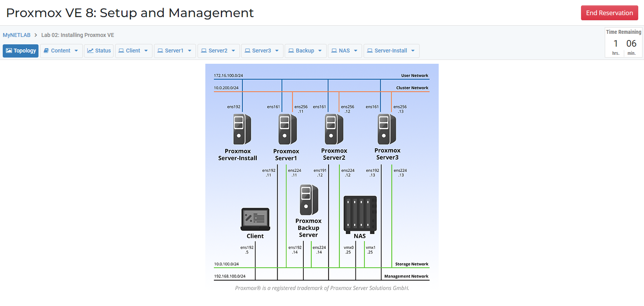Click the Proxmox Server1 tower icon
The width and height of the screenshot is (644, 306).
287,129
